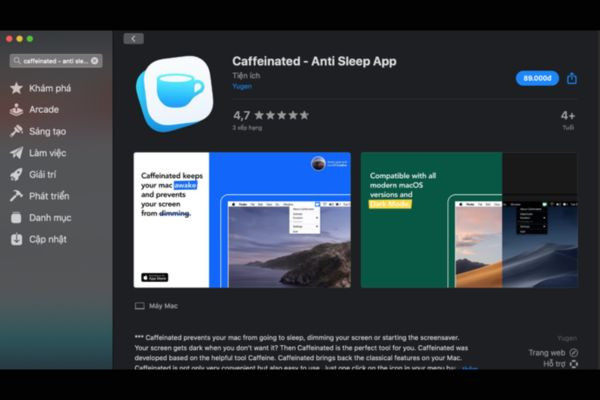Click the red close window button

pos(10,39)
